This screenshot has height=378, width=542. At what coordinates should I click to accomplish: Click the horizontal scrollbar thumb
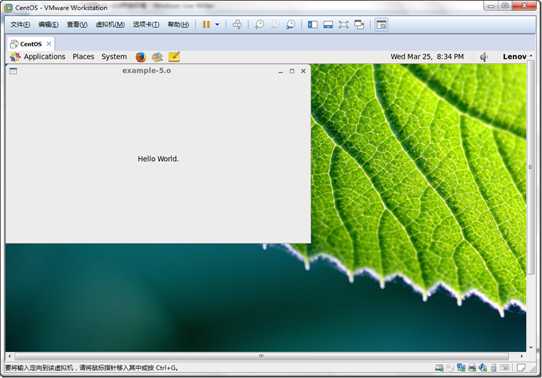[x=261, y=356]
